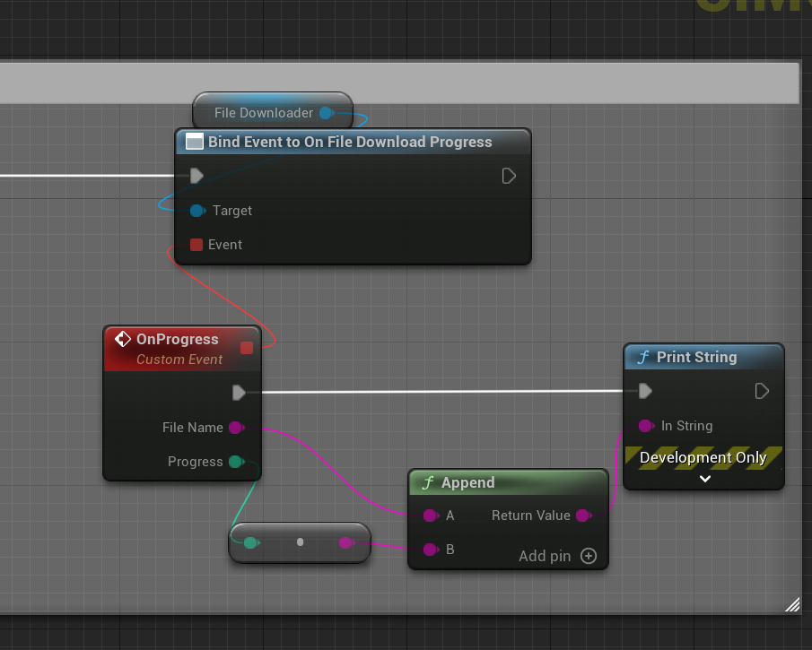Click the comment box title bar

(x=399, y=83)
